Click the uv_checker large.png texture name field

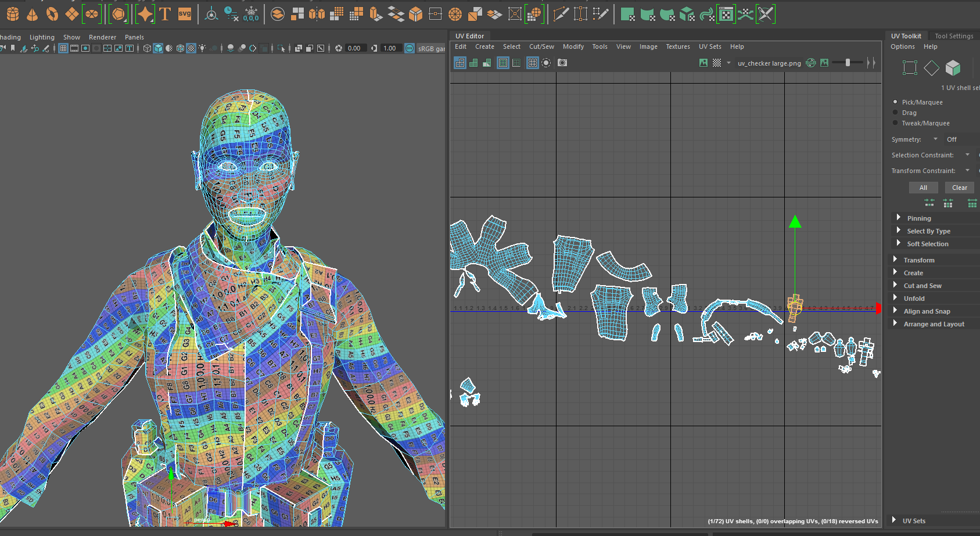tap(769, 63)
